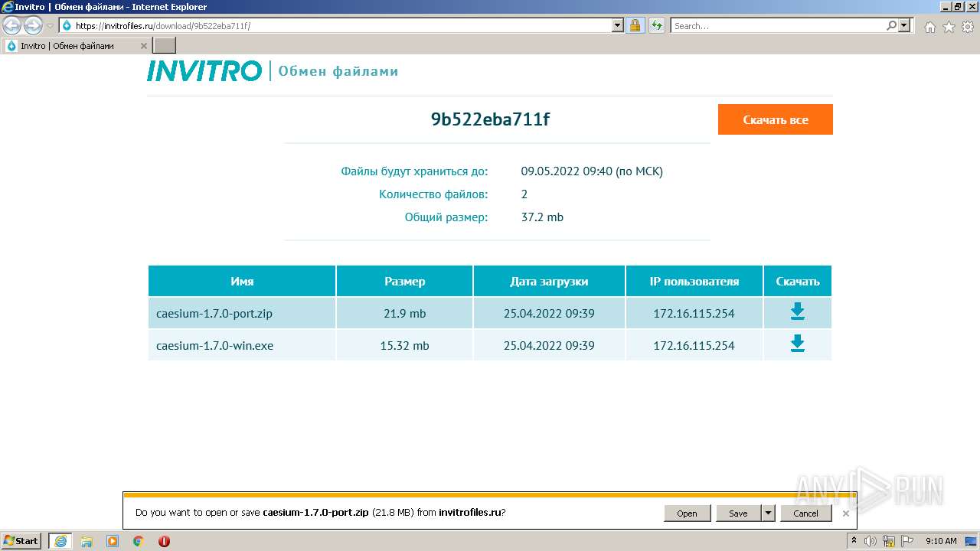Image resolution: width=980 pixels, height=551 pixels.
Task: Click the Количество файлов label
Action: pos(433,194)
